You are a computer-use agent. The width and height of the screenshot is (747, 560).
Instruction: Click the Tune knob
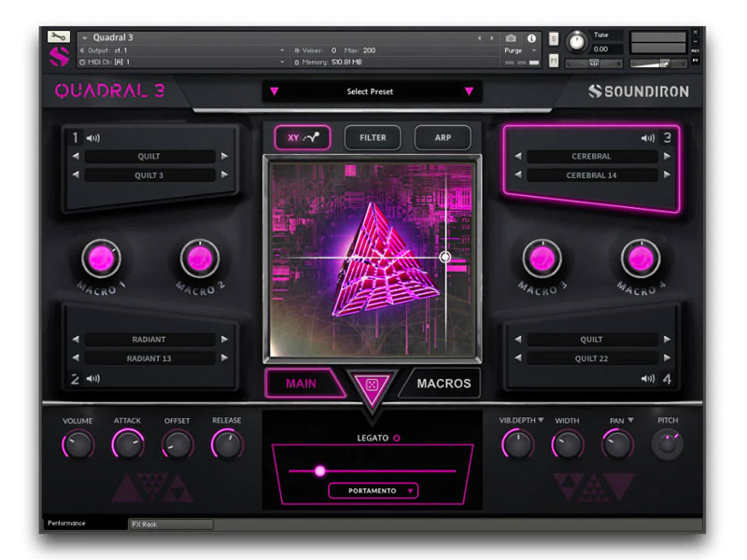577,42
